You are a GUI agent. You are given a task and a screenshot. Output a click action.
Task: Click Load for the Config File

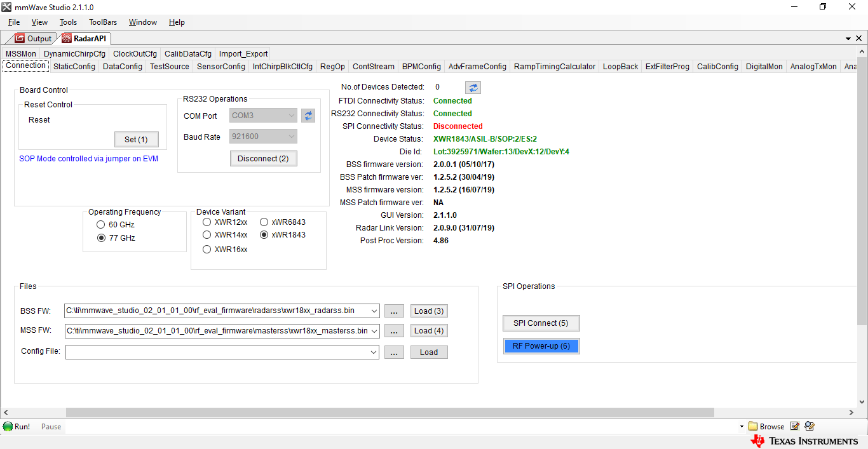point(429,352)
